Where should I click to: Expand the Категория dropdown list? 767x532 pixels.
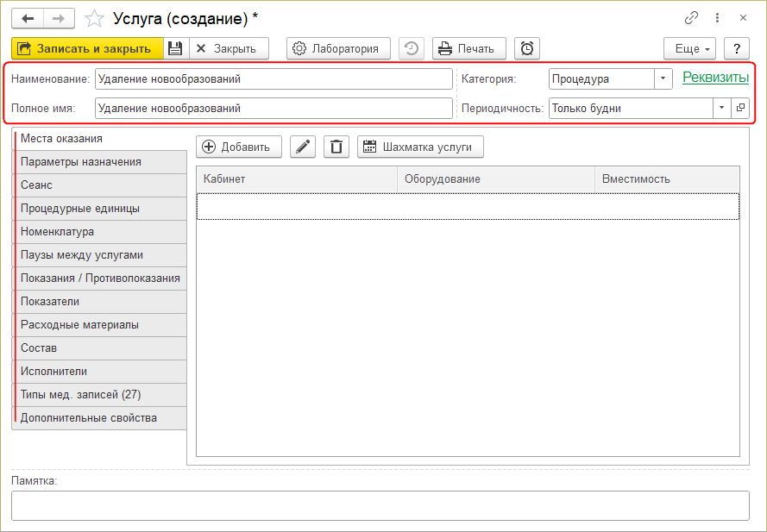click(x=663, y=78)
